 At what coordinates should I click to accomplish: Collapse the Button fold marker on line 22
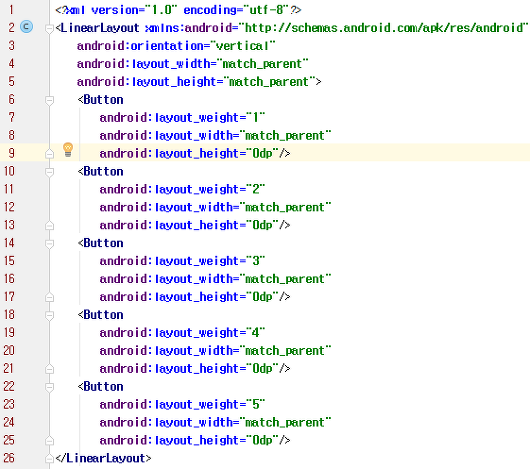[x=49, y=387]
